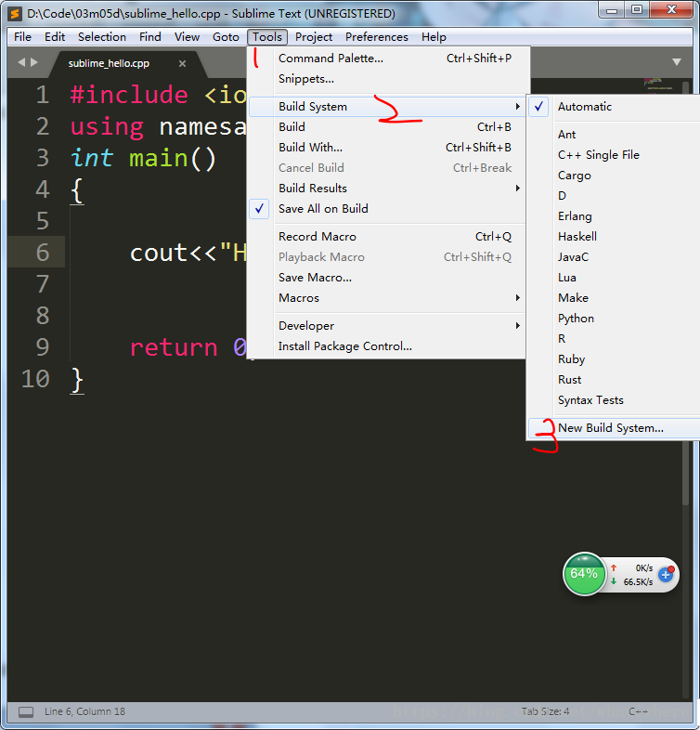Click Build with Ctrl+B entry
Image resolution: width=700 pixels, height=730 pixels.
[x=387, y=127]
